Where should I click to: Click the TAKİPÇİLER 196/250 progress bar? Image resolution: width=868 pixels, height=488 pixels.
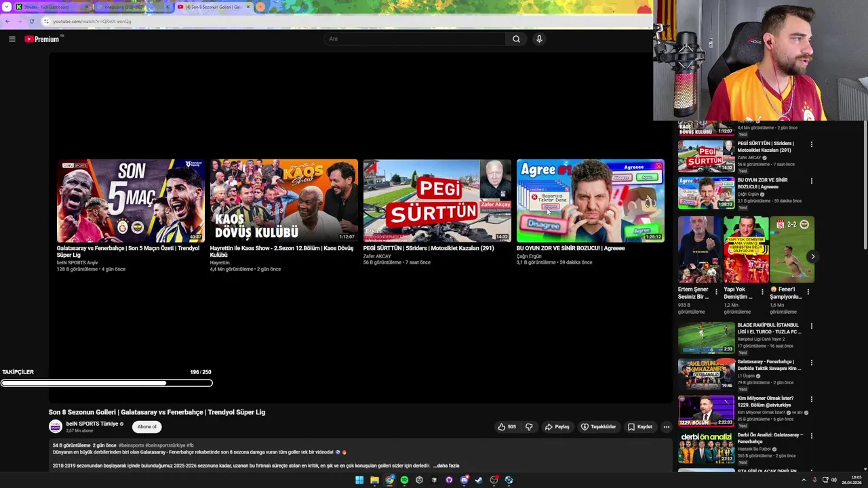coord(106,383)
